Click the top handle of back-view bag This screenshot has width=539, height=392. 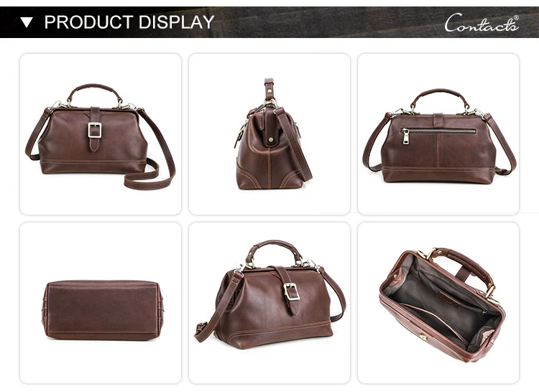[441, 98]
